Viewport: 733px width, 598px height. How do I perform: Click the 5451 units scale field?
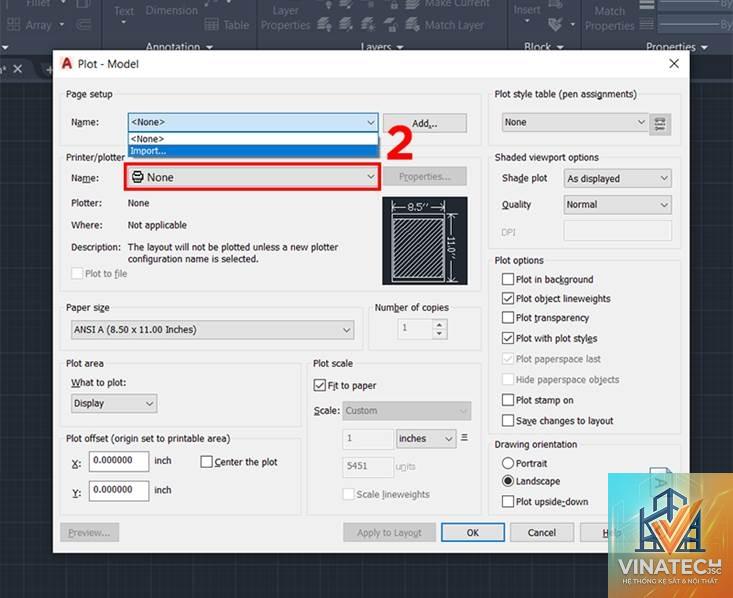coord(368,466)
